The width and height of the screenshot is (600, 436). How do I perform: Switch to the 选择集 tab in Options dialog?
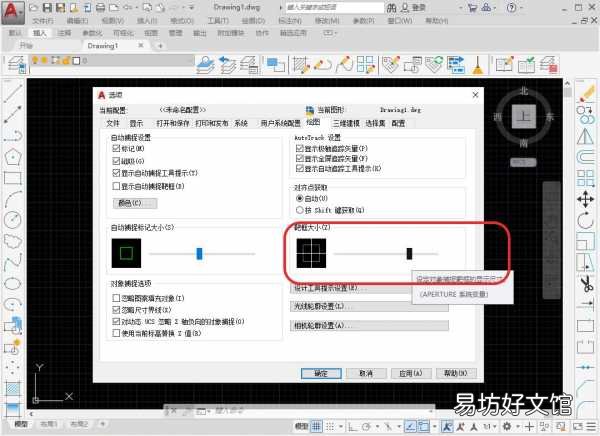[x=375, y=123]
